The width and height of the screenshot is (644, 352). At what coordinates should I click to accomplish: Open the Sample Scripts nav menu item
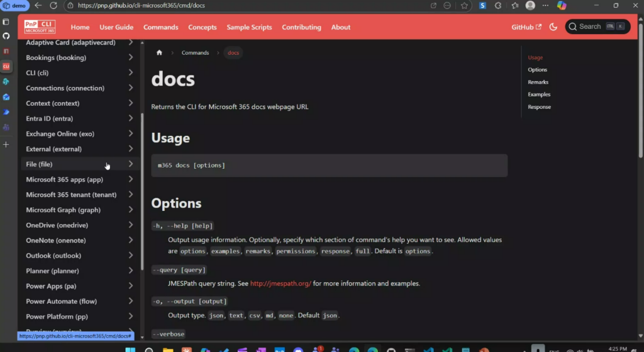[249, 27]
